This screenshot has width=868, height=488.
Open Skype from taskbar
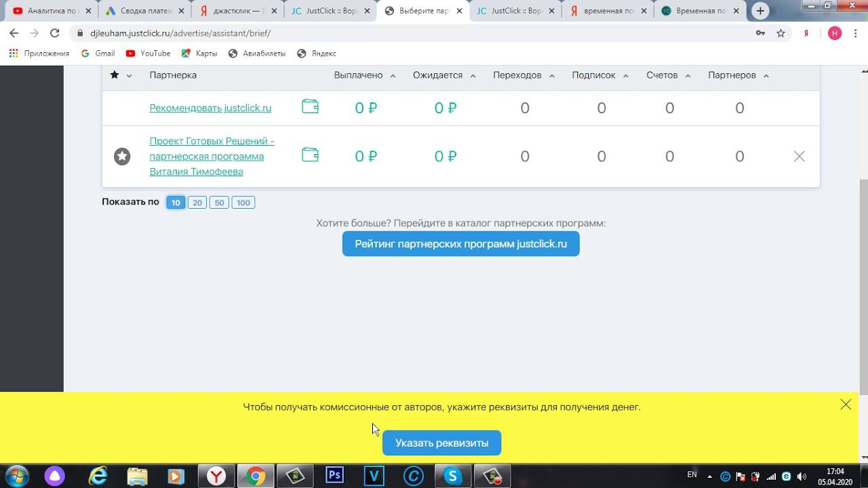point(452,476)
